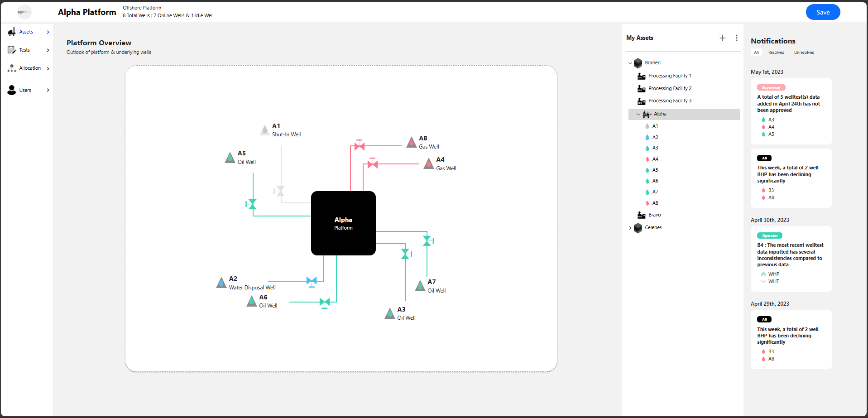Select Processing Facility 2 in tree
Viewport: 868px width, 418px height.
click(x=670, y=88)
